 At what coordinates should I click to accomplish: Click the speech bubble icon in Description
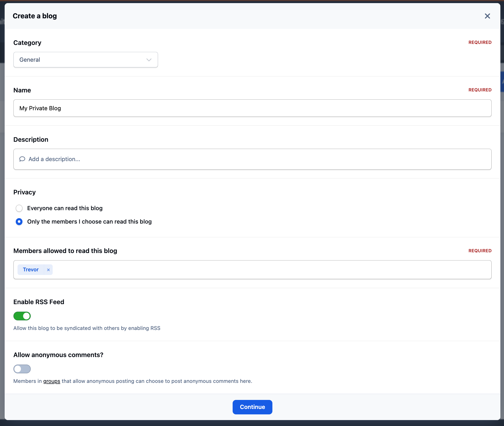click(22, 159)
